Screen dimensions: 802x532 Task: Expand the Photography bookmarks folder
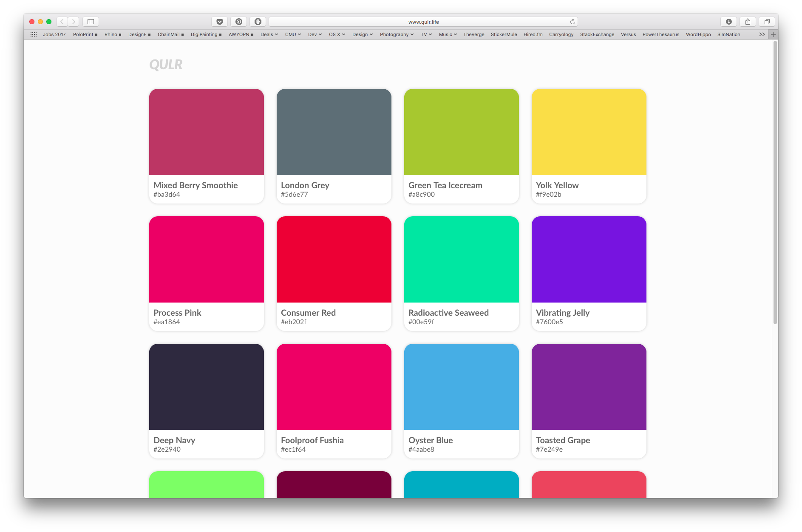click(x=397, y=34)
